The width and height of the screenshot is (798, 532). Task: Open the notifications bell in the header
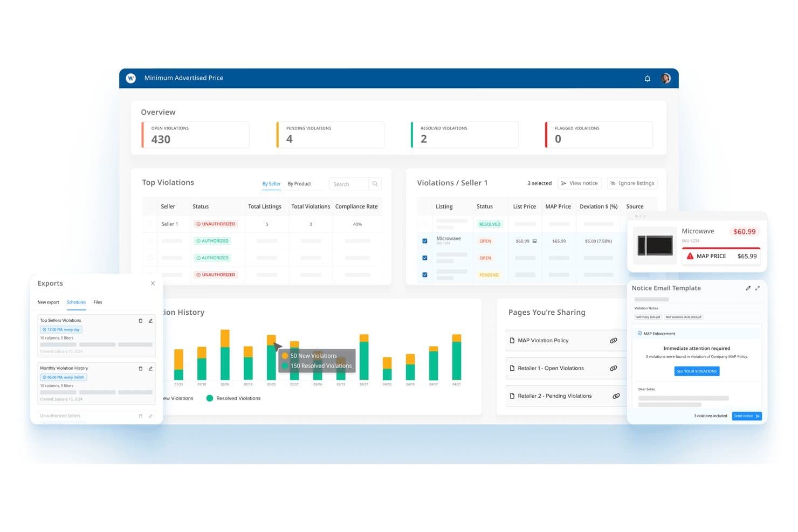[x=648, y=79]
